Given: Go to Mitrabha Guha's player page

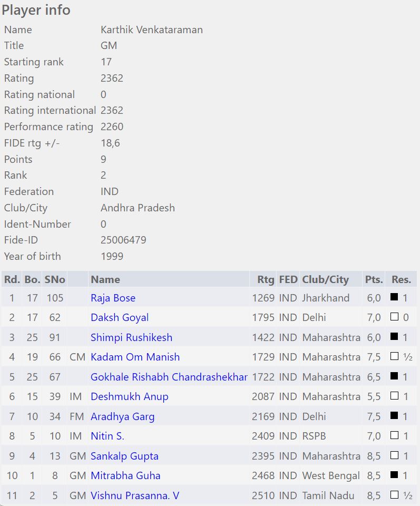Looking at the screenshot, I should (125, 475).
